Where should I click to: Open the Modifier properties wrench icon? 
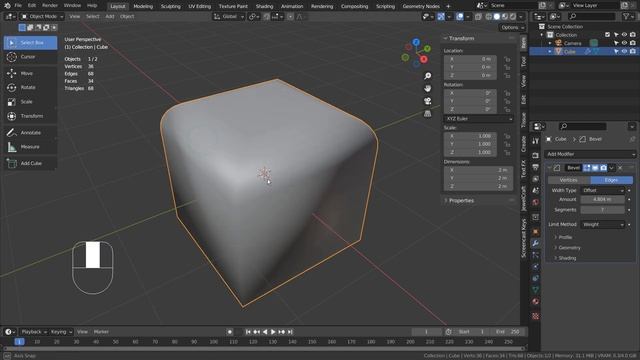tap(536, 243)
